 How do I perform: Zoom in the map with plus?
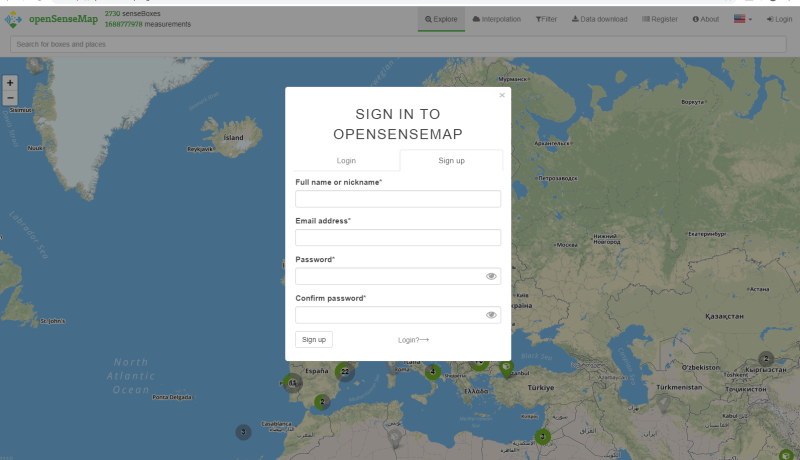click(x=10, y=83)
